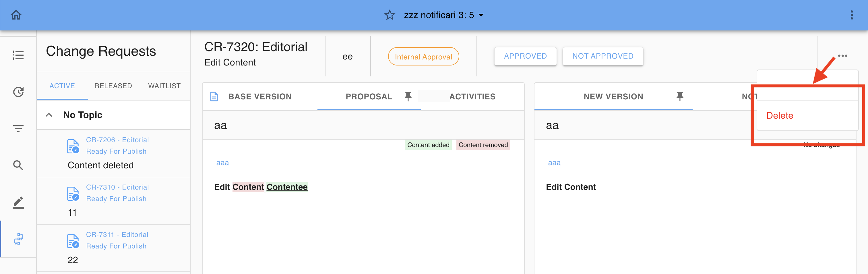
Task: Select the pencil edit sidebar icon
Action: 18,202
